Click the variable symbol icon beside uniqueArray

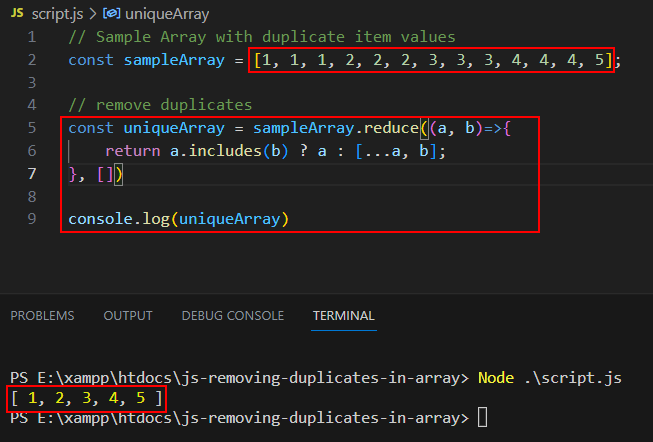pos(111,13)
